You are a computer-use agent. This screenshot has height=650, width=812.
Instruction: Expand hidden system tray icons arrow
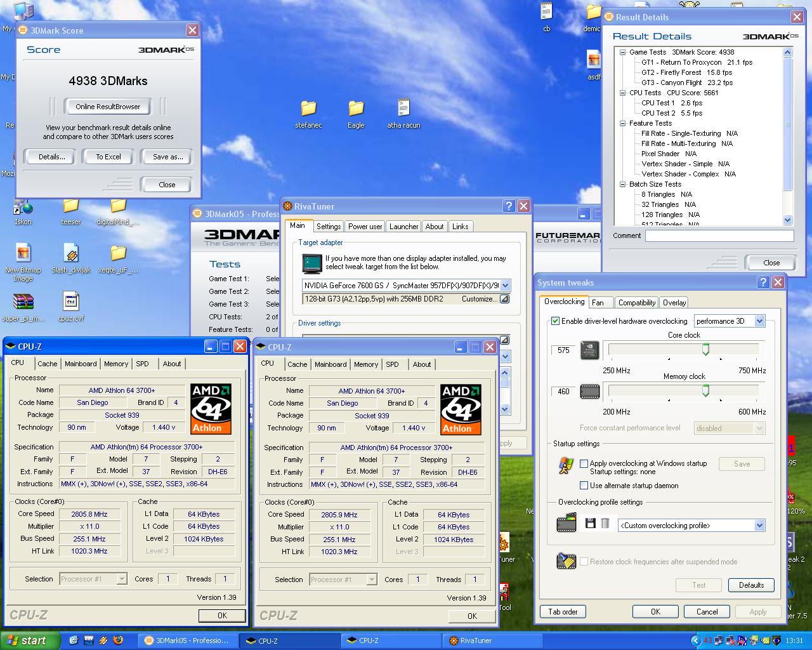695,640
